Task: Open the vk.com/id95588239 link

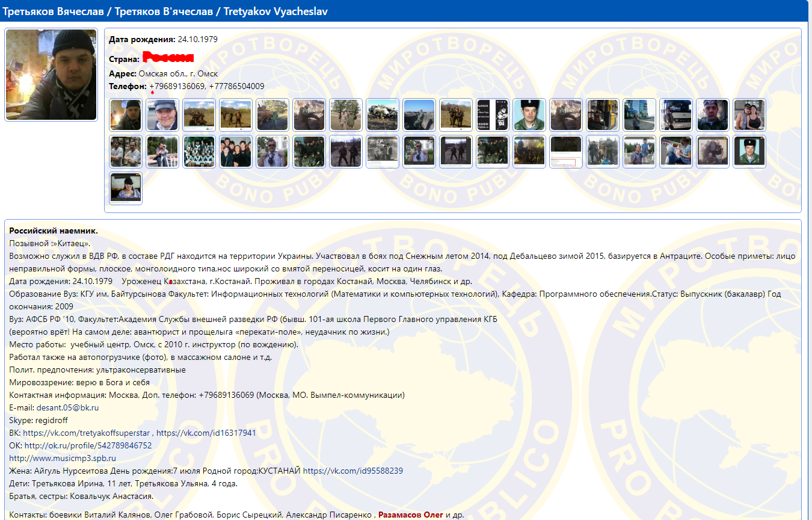Action: (x=353, y=471)
